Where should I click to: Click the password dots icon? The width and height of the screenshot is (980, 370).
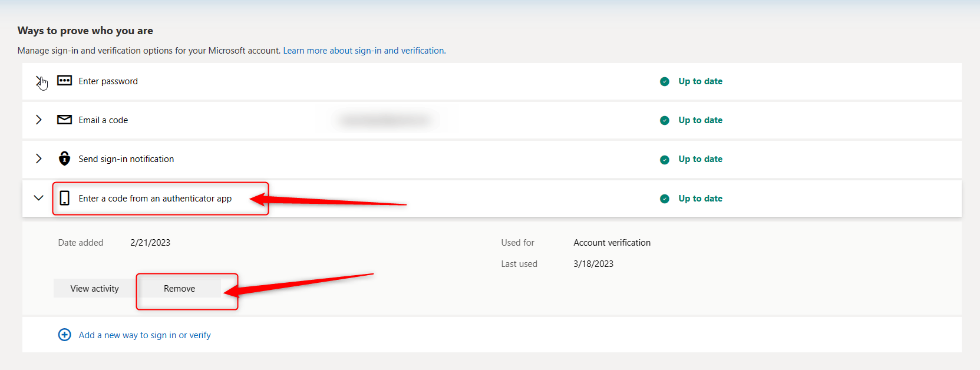tap(64, 81)
